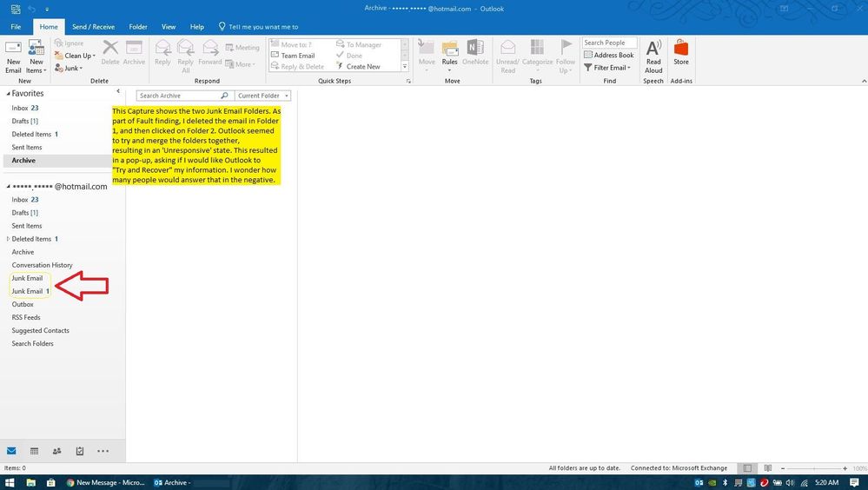Open the New Items menu
The height and width of the screenshot is (490, 868).
36,56
